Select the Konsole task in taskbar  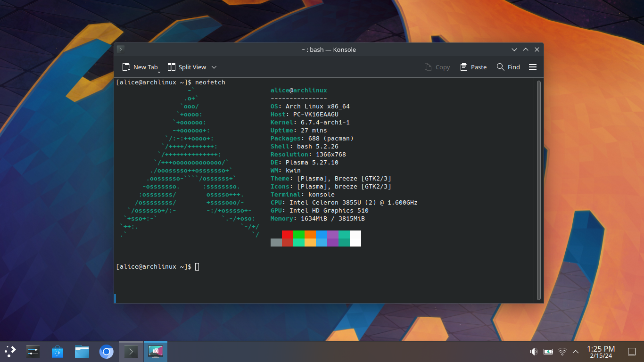pos(131,351)
